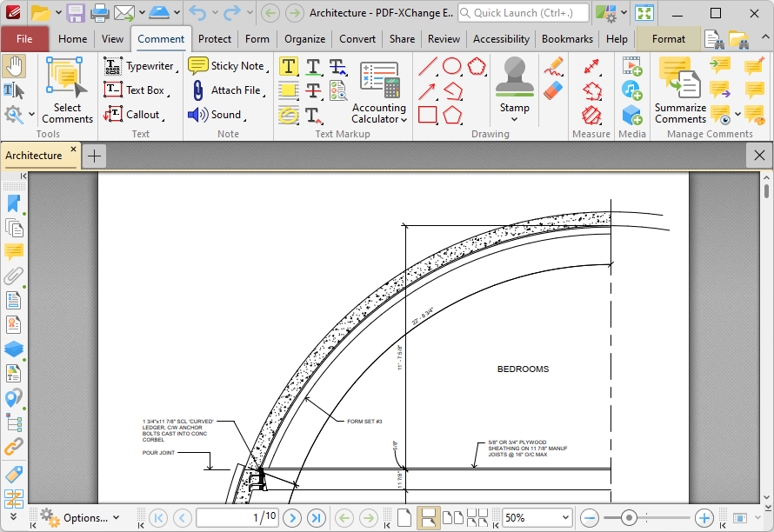Select the Area measure tool
Image resolution: width=774 pixels, height=532 pixels.
click(591, 115)
